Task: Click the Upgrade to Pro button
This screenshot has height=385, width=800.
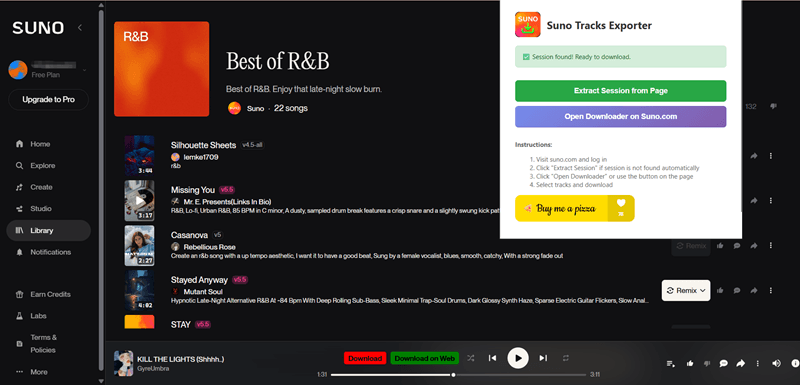Action: 48,99
